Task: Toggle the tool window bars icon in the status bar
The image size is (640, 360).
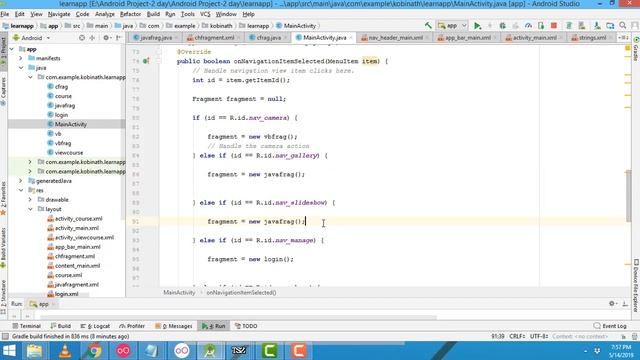Action: click(x=5, y=336)
